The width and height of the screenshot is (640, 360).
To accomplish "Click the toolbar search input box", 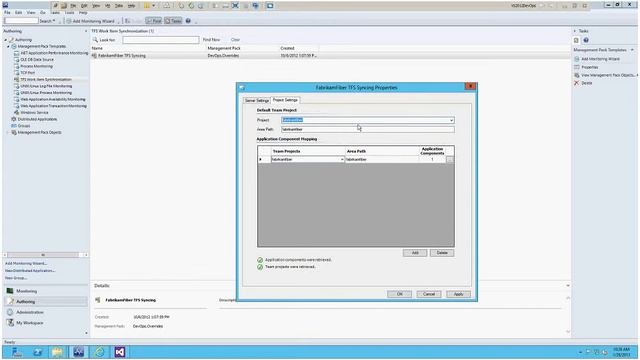I will (x=21, y=20).
